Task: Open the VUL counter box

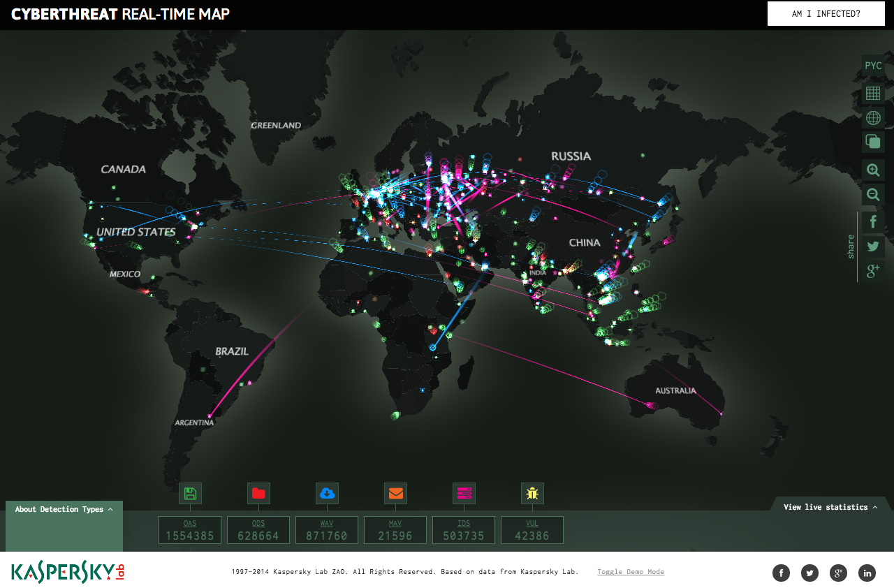Action: click(x=532, y=530)
